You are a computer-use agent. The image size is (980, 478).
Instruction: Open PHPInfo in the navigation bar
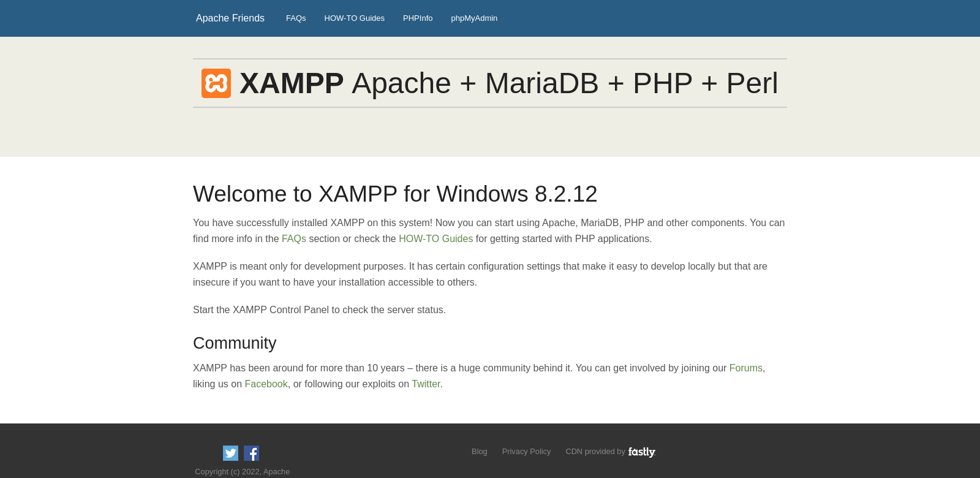pyautogui.click(x=418, y=18)
